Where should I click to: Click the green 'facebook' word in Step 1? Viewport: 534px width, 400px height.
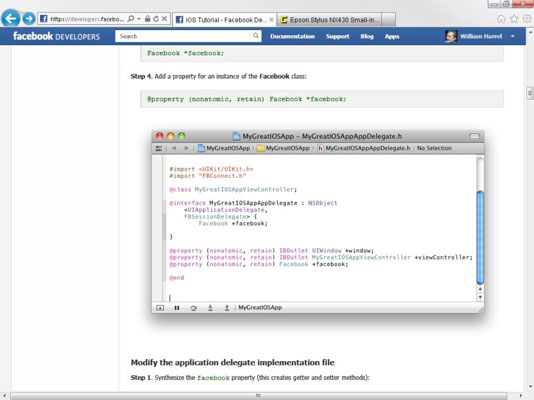(213, 378)
